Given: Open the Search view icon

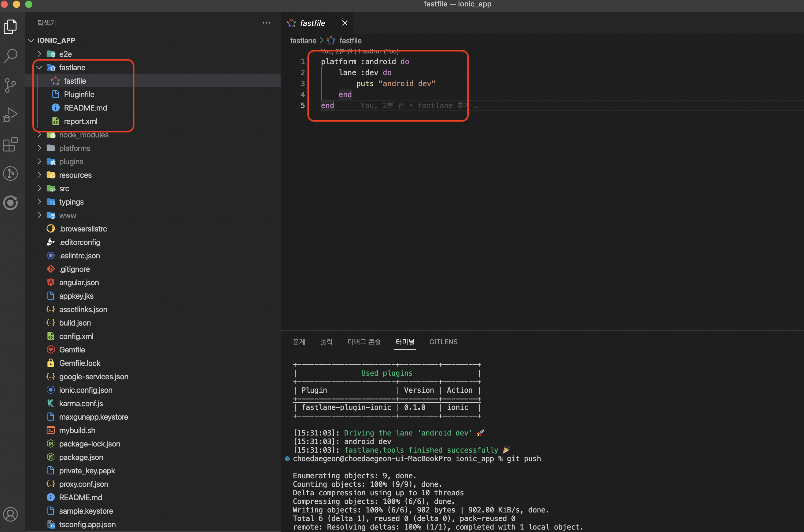Looking at the screenshot, I should tap(10, 56).
